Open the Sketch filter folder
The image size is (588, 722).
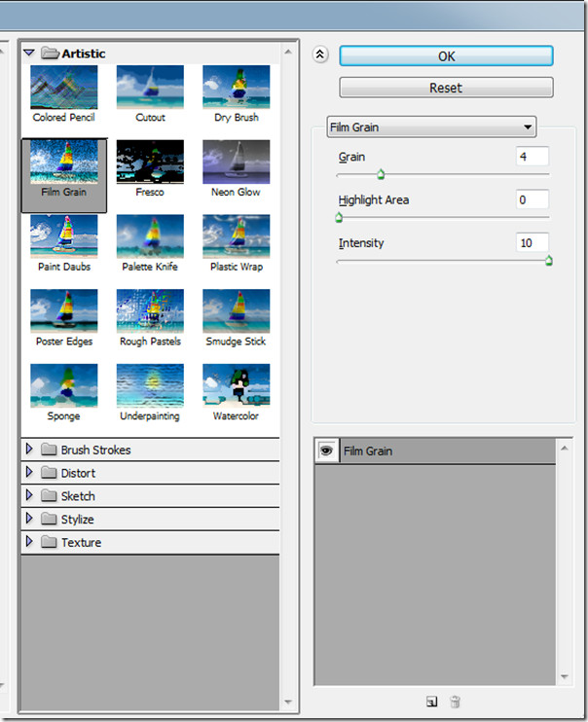click(29, 495)
